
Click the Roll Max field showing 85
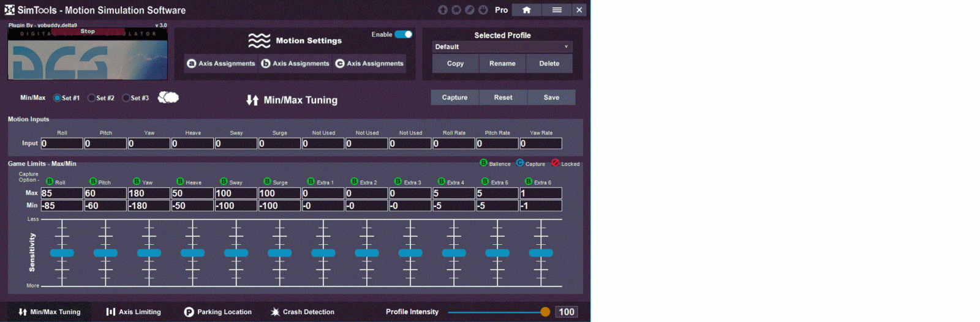click(x=62, y=193)
